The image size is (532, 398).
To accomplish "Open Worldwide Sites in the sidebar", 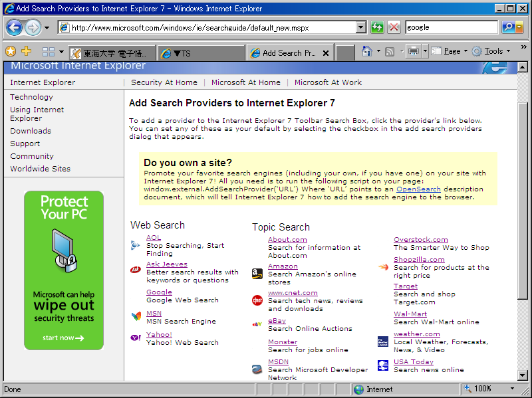I will coord(40,169).
